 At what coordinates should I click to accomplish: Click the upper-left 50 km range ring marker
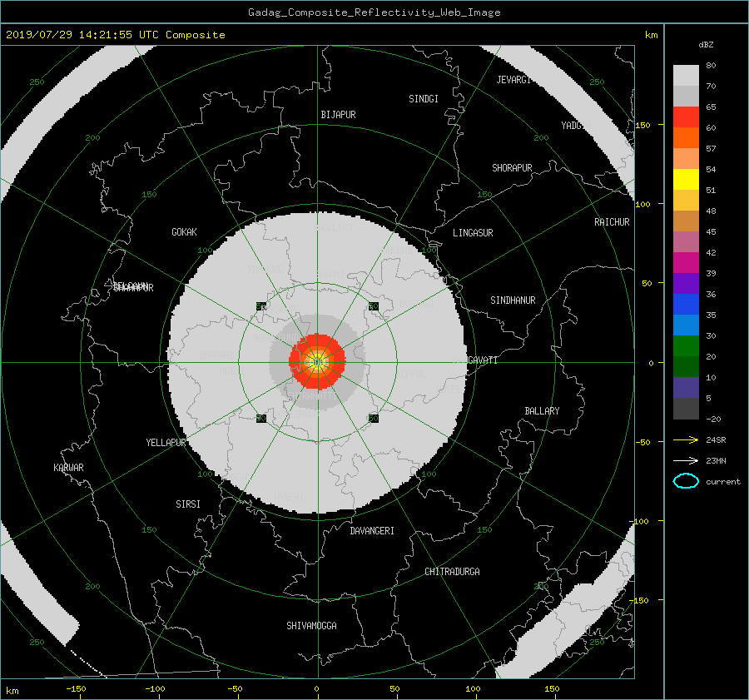(x=261, y=306)
